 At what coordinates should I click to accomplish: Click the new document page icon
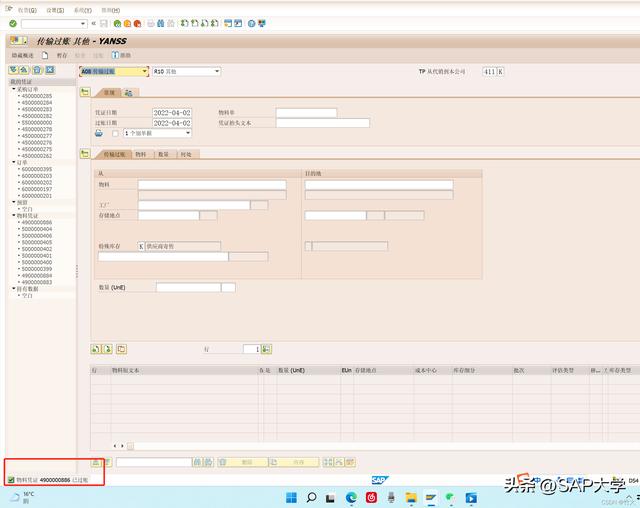tap(45, 55)
